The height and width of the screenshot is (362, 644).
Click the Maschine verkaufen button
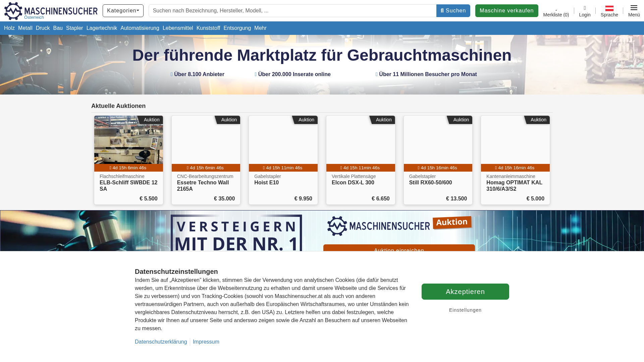coord(506,11)
